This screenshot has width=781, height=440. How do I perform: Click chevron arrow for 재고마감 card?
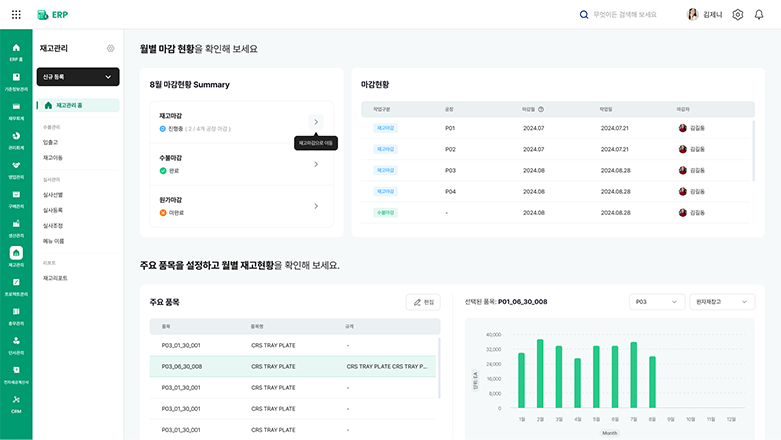coord(316,122)
